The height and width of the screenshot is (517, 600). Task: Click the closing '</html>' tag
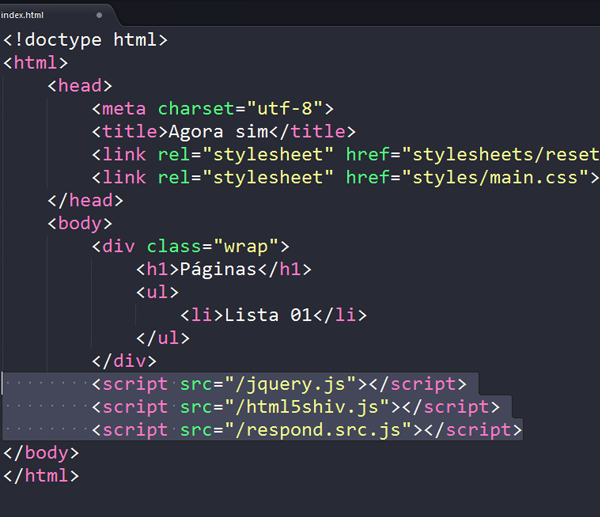41,476
